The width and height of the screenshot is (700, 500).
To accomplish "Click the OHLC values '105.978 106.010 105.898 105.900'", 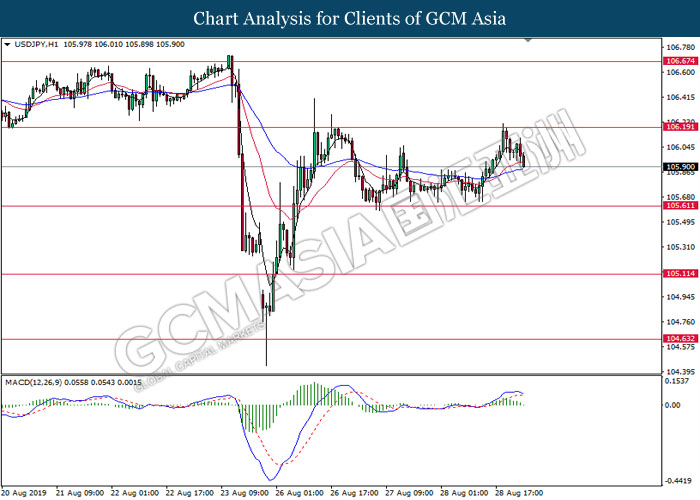I will pyautogui.click(x=124, y=45).
